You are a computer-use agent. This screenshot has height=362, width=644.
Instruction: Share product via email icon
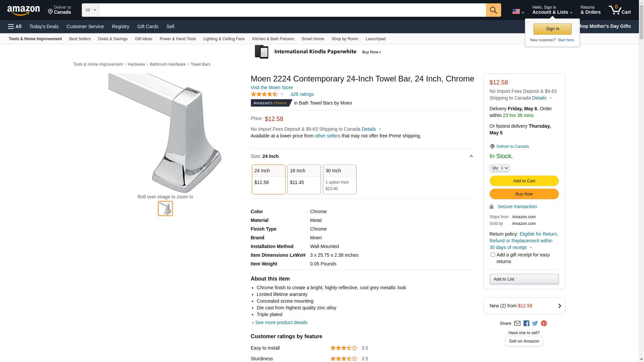pyautogui.click(x=517, y=323)
